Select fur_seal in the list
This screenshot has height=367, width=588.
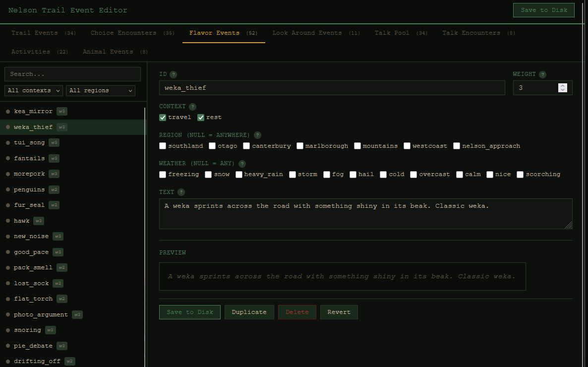pyautogui.click(x=72, y=205)
